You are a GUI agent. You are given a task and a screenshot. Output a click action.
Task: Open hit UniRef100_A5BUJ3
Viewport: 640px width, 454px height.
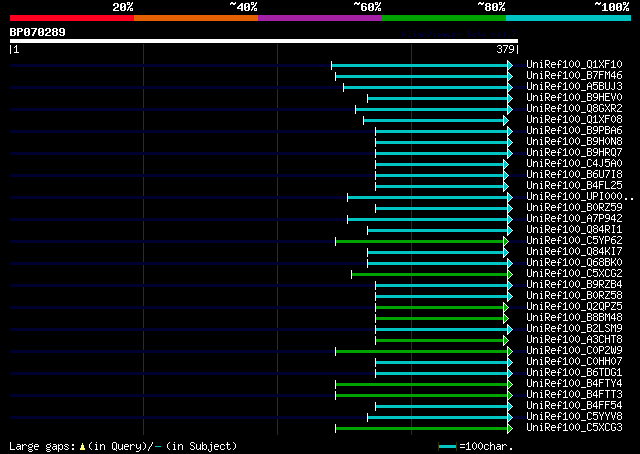pyautogui.click(x=574, y=87)
